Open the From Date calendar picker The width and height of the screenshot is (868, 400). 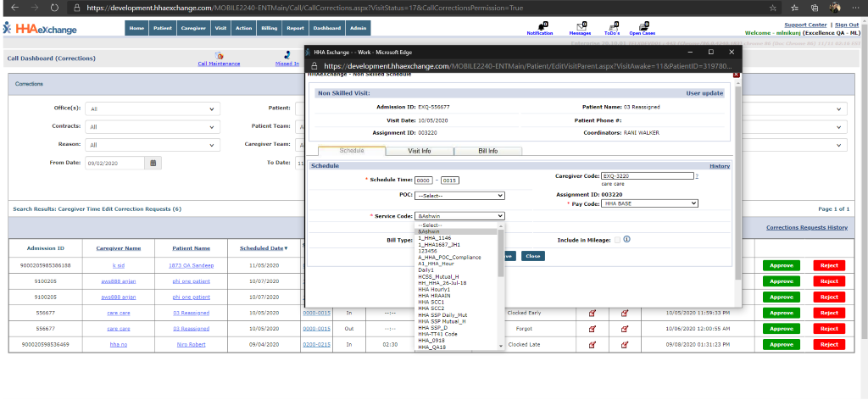(153, 163)
